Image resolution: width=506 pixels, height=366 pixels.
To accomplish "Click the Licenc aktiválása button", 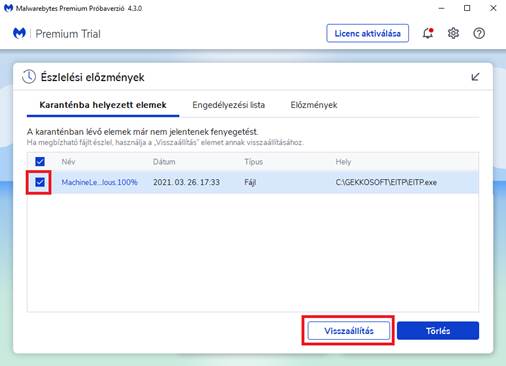I will point(368,33).
